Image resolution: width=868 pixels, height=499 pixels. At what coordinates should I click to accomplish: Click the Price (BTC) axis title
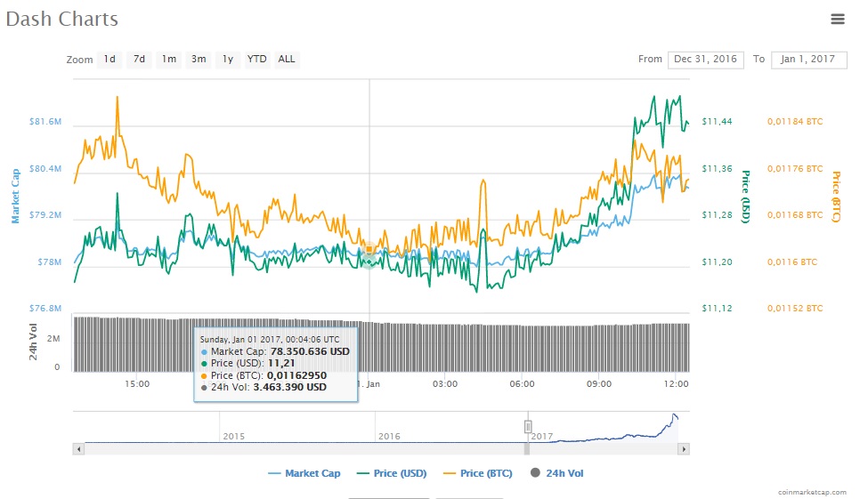click(x=836, y=197)
